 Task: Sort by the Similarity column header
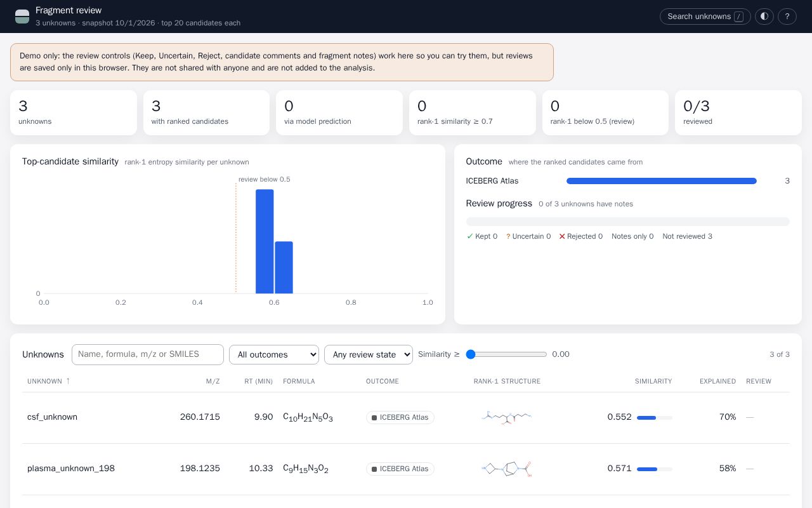pyautogui.click(x=653, y=381)
